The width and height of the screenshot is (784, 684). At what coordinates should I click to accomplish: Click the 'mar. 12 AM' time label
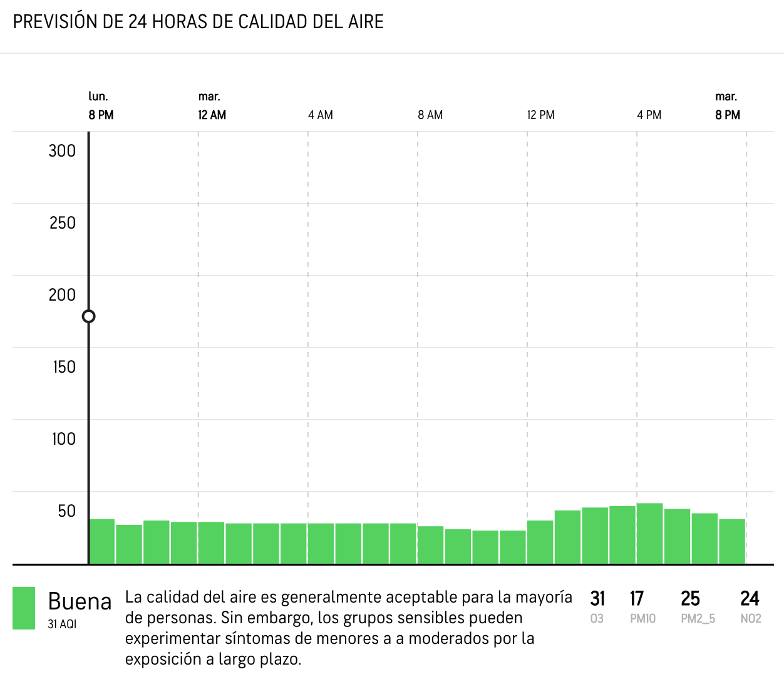(212, 106)
